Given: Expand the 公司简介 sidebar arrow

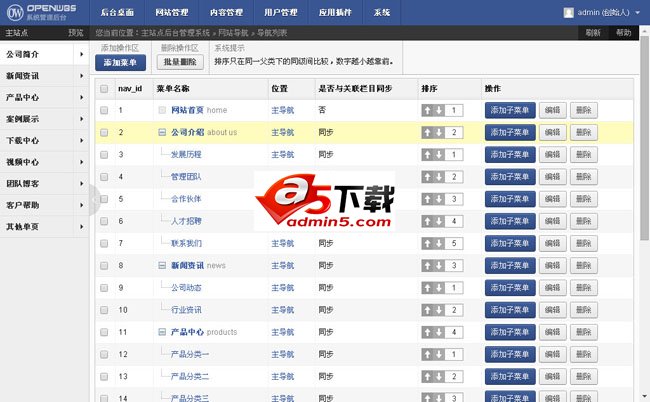Looking at the screenshot, I should click(x=81, y=54).
